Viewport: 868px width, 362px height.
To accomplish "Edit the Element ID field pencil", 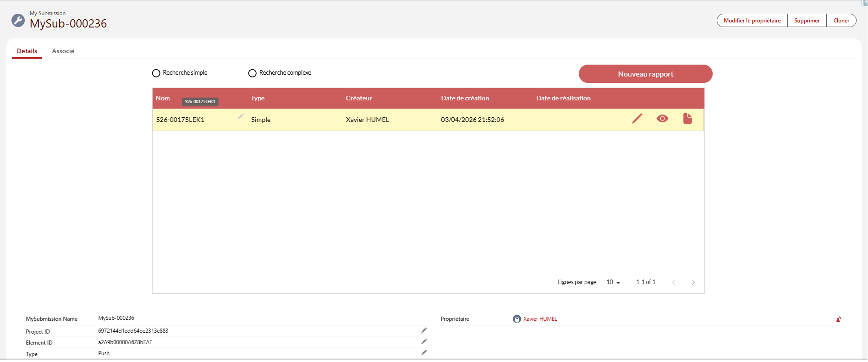I will tap(424, 341).
